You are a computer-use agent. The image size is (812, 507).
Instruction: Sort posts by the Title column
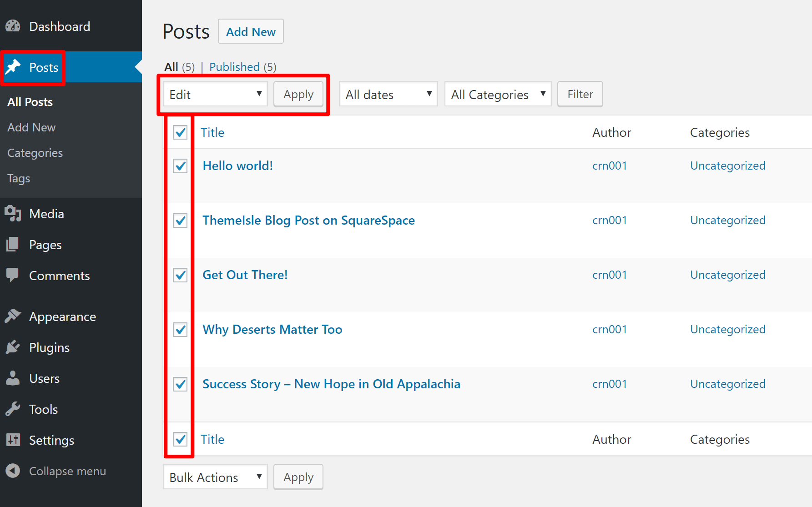[x=212, y=132]
